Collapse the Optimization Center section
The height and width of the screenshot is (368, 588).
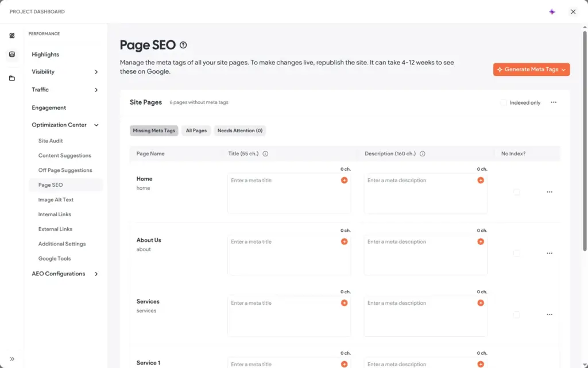[x=96, y=125]
